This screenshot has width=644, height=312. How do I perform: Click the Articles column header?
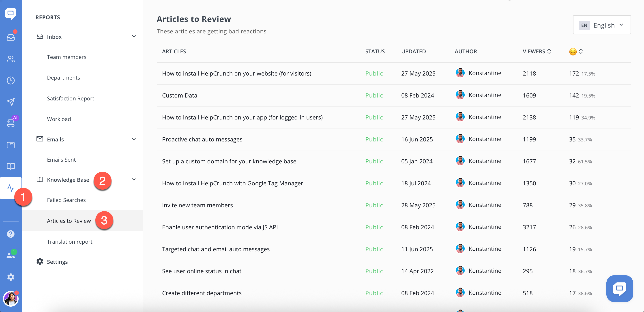(x=174, y=51)
